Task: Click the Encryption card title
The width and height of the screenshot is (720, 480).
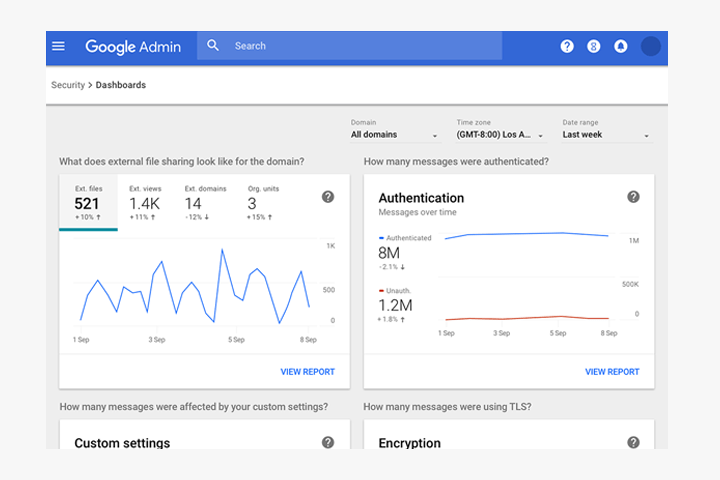Action: [410, 443]
